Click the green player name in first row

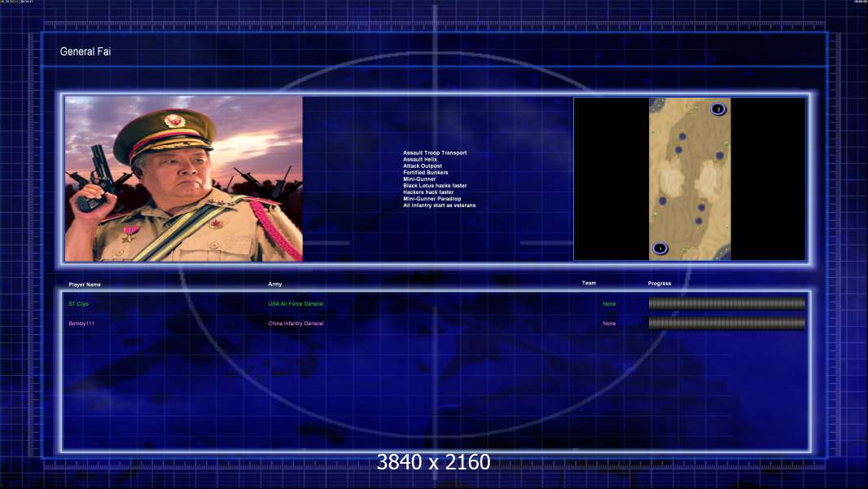(x=79, y=304)
